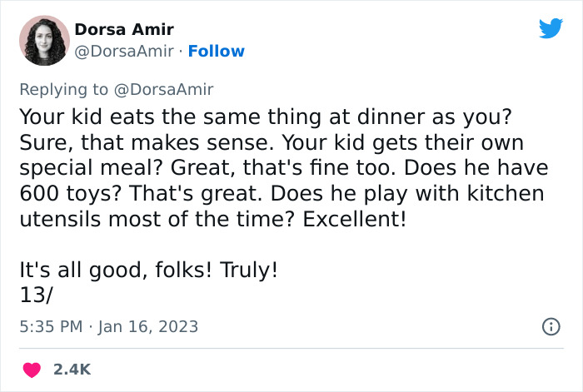
Task: View the 2.4K likes count
Action: (x=72, y=369)
